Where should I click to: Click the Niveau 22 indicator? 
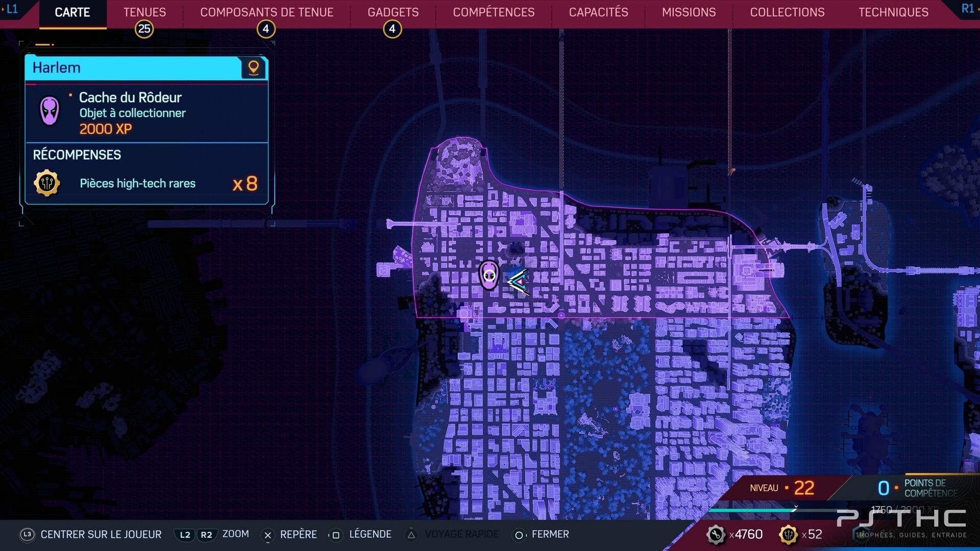click(x=782, y=488)
